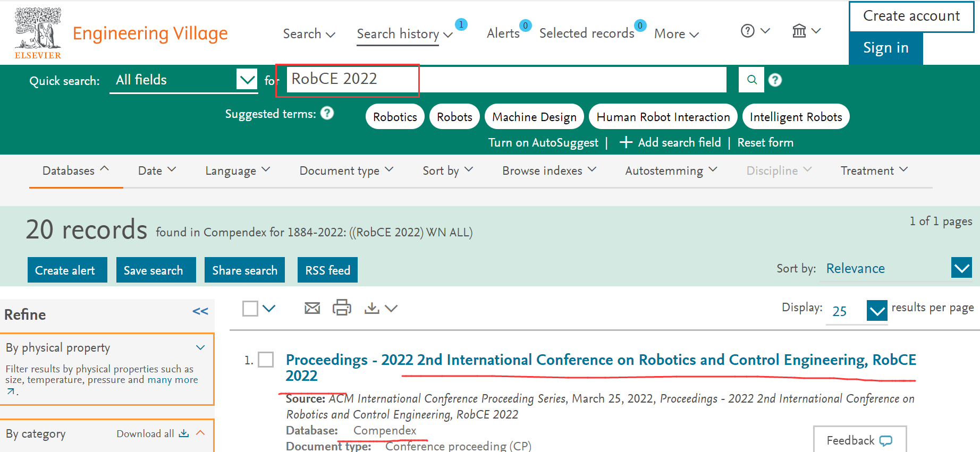
Task: Open Selected records page
Action: [587, 33]
